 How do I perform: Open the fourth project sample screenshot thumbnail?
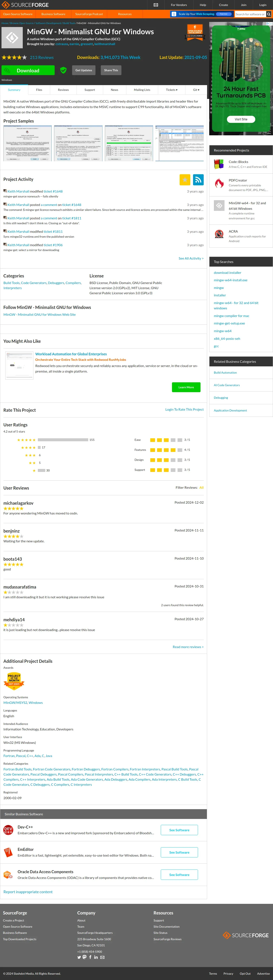click(x=179, y=143)
